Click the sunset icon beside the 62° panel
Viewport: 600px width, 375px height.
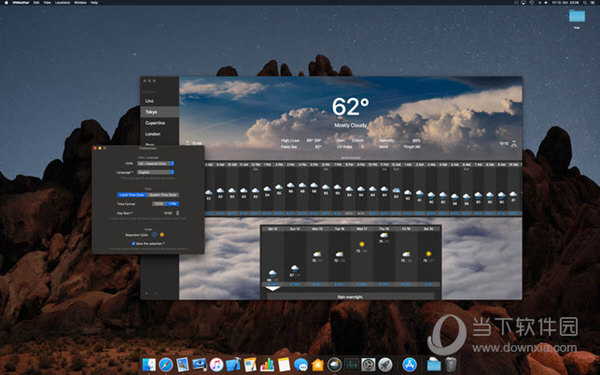(514, 143)
